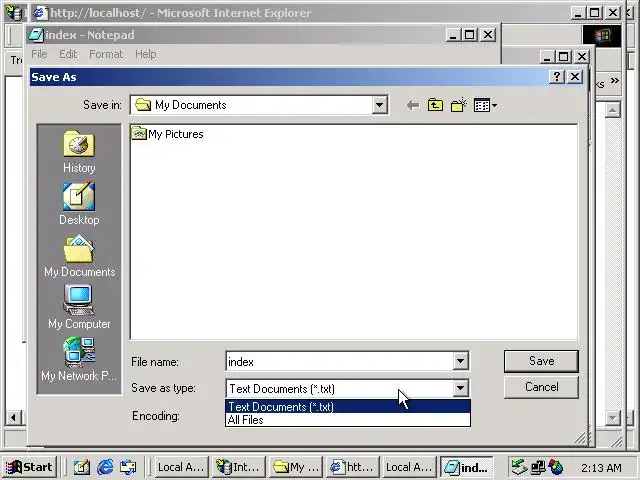The height and width of the screenshot is (480, 640).
Task: Switch to My ... folder taskbar button
Action: click(296, 467)
